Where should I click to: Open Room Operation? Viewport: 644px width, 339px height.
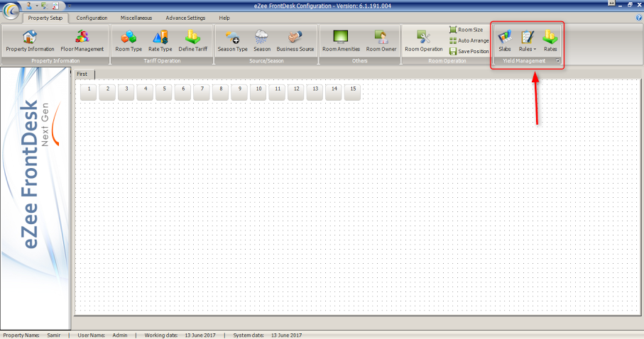[424, 41]
